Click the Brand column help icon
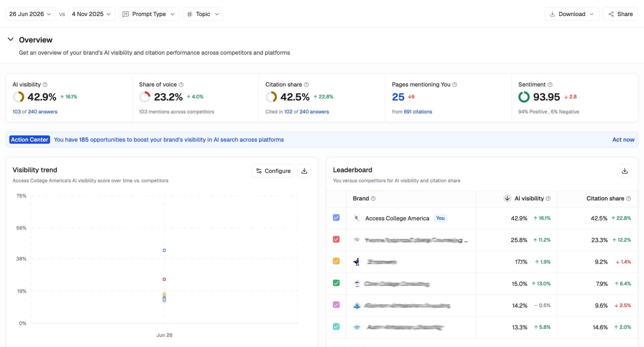Image resolution: width=644 pixels, height=347 pixels. (x=373, y=199)
